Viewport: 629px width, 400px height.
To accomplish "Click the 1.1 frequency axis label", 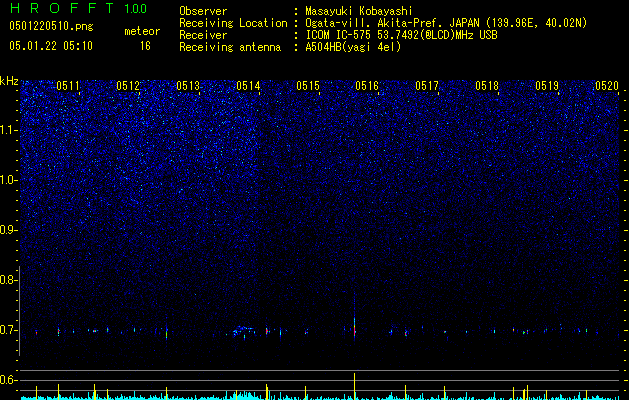I will (9, 130).
